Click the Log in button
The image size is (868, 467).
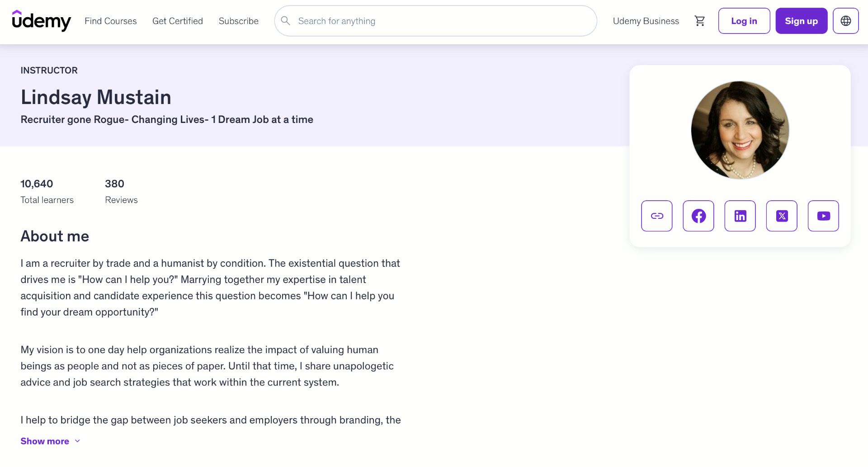(744, 21)
